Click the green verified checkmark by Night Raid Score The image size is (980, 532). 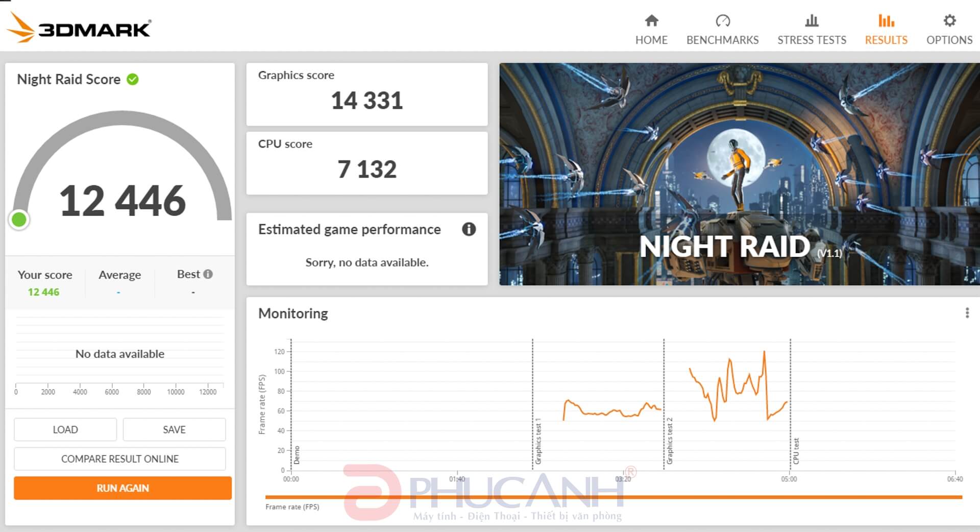(x=133, y=79)
